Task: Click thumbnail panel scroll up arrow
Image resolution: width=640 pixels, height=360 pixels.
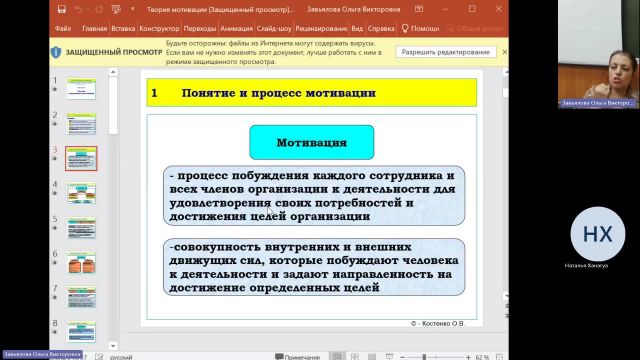Action: (x=113, y=72)
